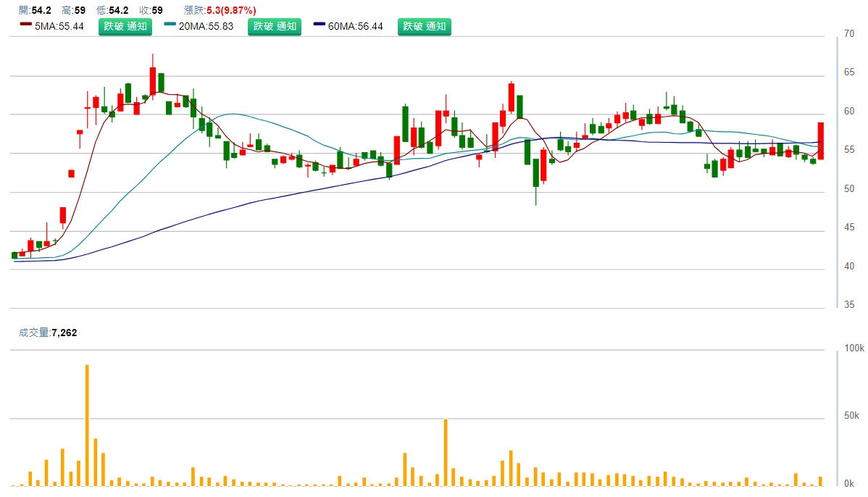Click the 收:59 closing price text
The height and width of the screenshot is (497, 868).
click(151, 10)
